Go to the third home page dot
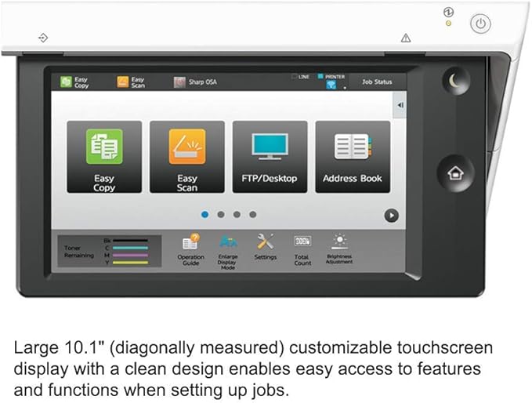The height and width of the screenshot is (403, 532). point(237,215)
